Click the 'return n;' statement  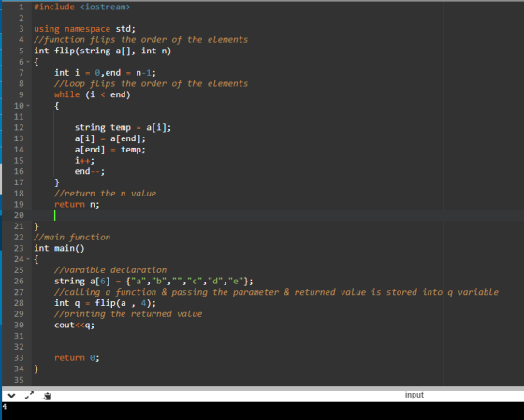tap(77, 204)
